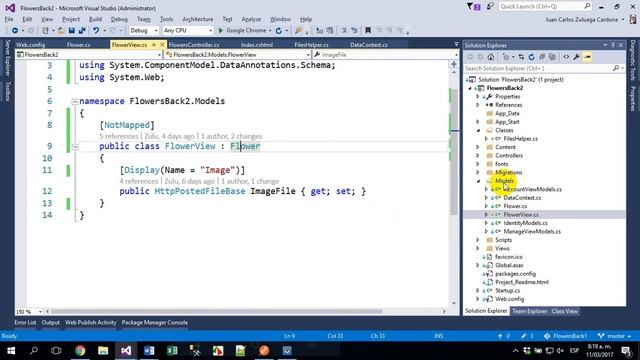Click Home icon in Solution Explorer
Viewport: 640px width, 360px height.
pos(491,57)
